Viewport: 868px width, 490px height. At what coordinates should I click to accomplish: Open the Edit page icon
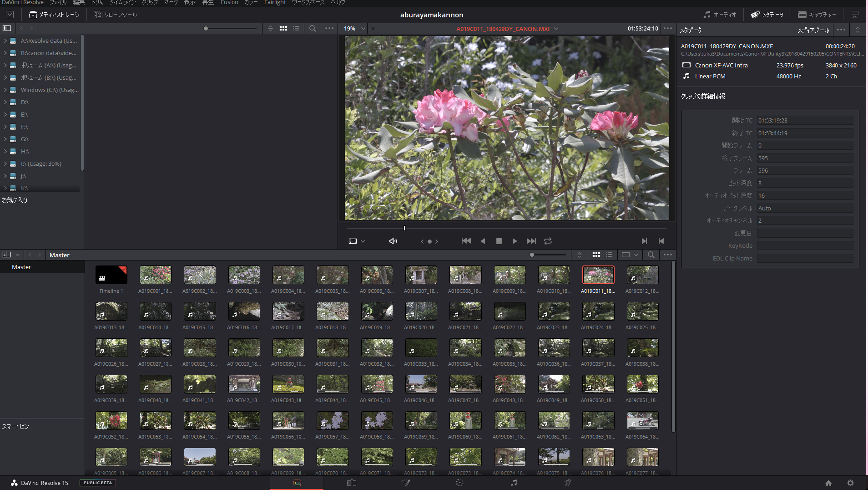(x=351, y=483)
